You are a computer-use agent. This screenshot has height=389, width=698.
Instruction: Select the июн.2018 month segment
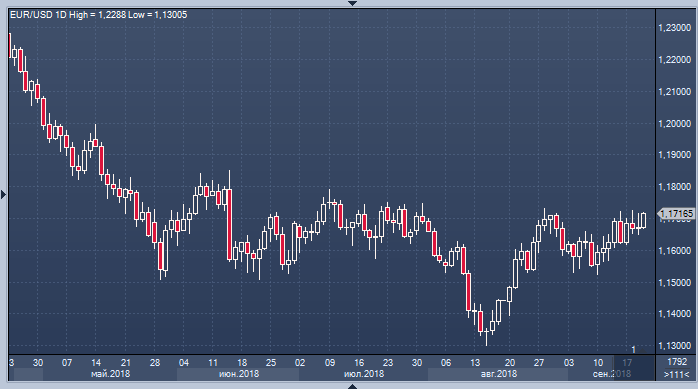tap(239, 374)
